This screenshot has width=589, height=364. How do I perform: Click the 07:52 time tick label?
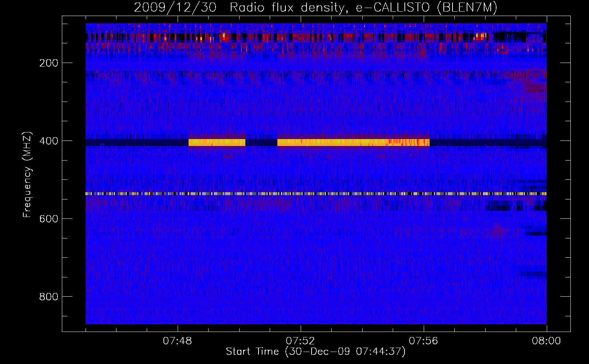tap(300, 341)
